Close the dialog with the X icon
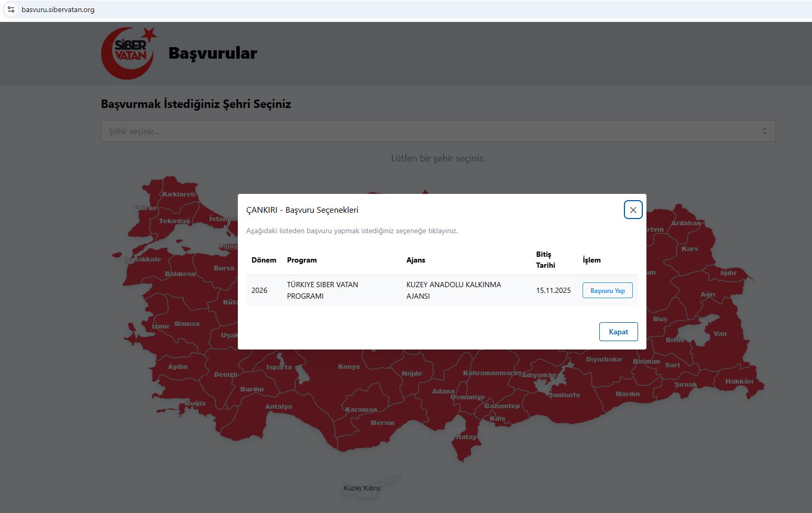 [x=633, y=210]
